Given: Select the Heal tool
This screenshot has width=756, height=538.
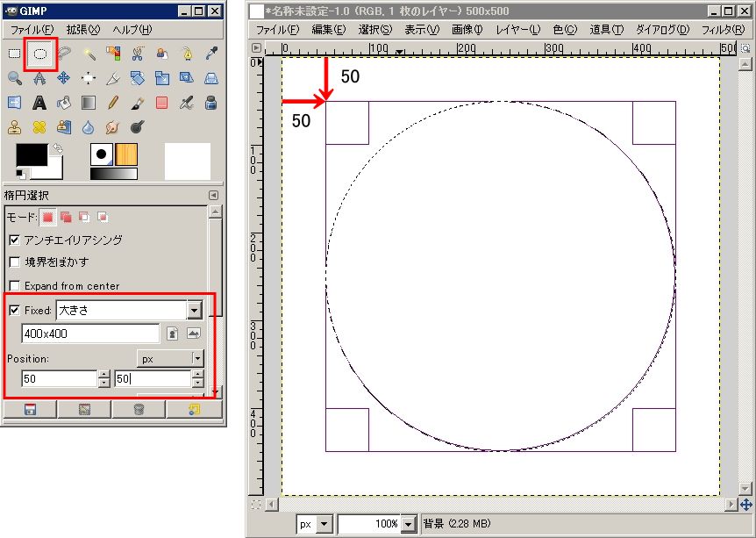Looking at the screenshot, I should tap(39, 127).
